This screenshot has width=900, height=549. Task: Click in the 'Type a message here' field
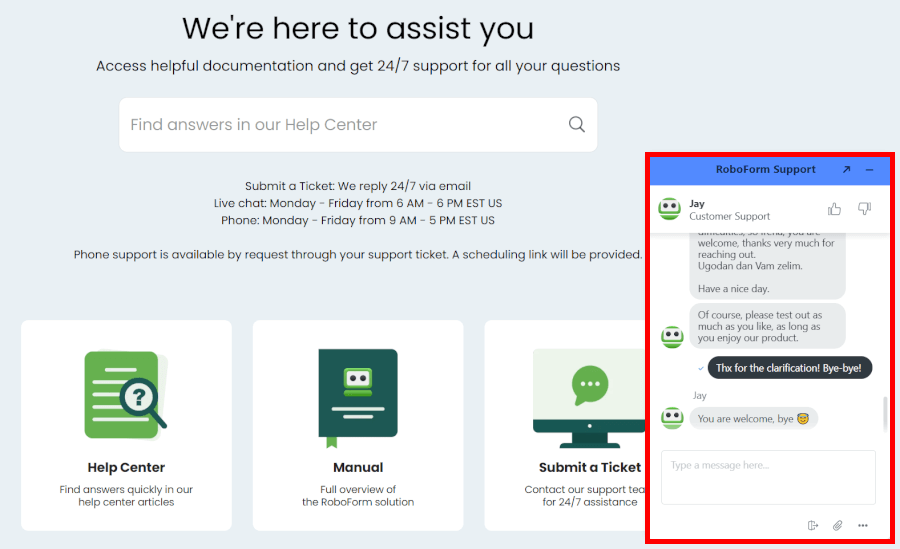coord(768,477)
